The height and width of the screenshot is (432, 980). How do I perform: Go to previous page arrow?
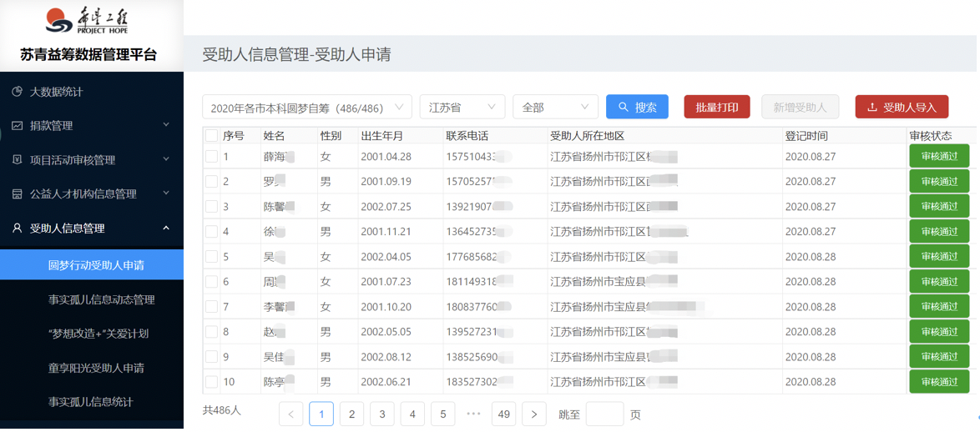pyautogui.click(x=291, y=414)
